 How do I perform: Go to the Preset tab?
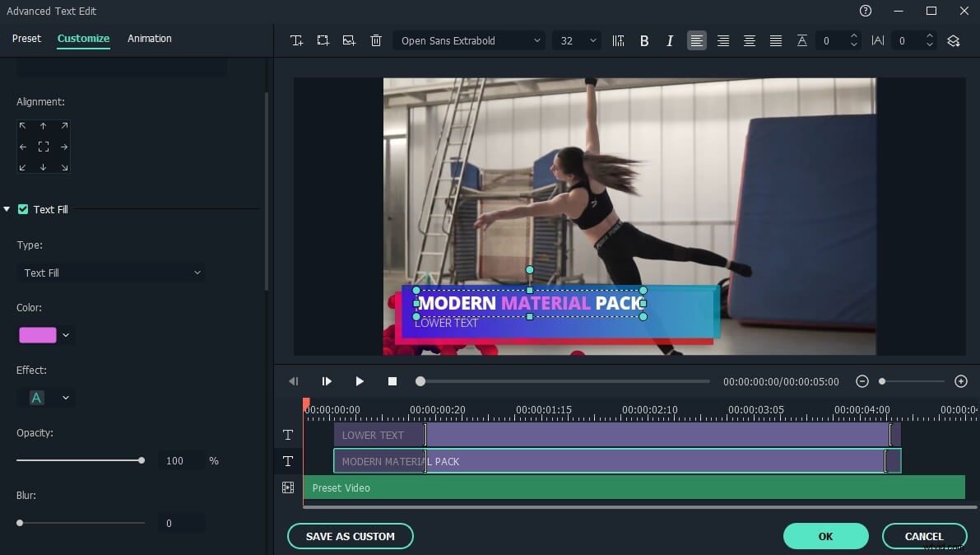point(26,38)
